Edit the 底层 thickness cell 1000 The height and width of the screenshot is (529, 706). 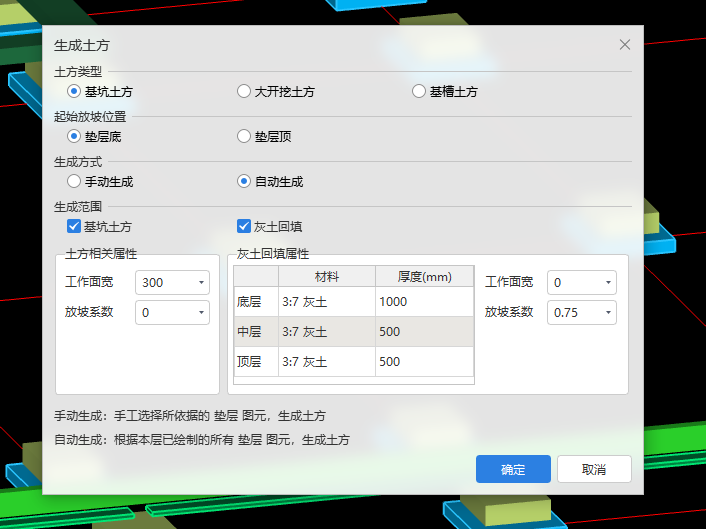[x=425, y=302]
